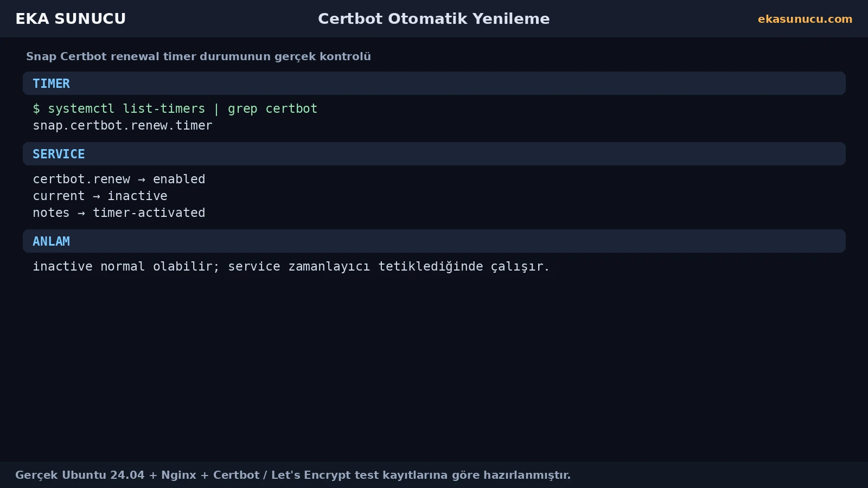
Task: Click the current inactive status line
Action: point(100,196)
